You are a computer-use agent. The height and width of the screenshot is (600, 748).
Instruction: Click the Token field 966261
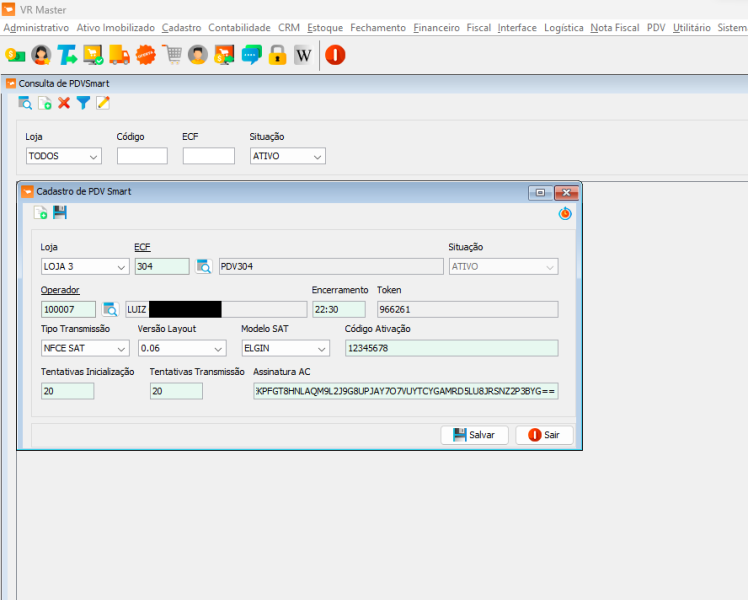coord(468,309)
